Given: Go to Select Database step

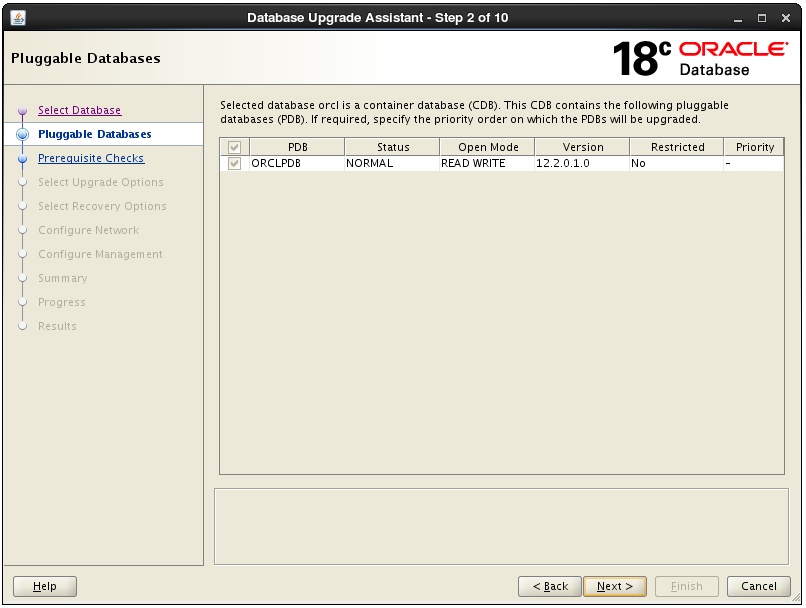Looking at the screenshot, I should tap(80, 110).
